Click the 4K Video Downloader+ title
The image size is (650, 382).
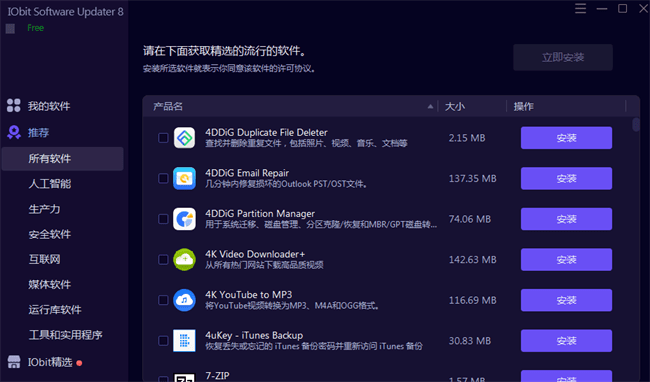(x=255, y=254)
